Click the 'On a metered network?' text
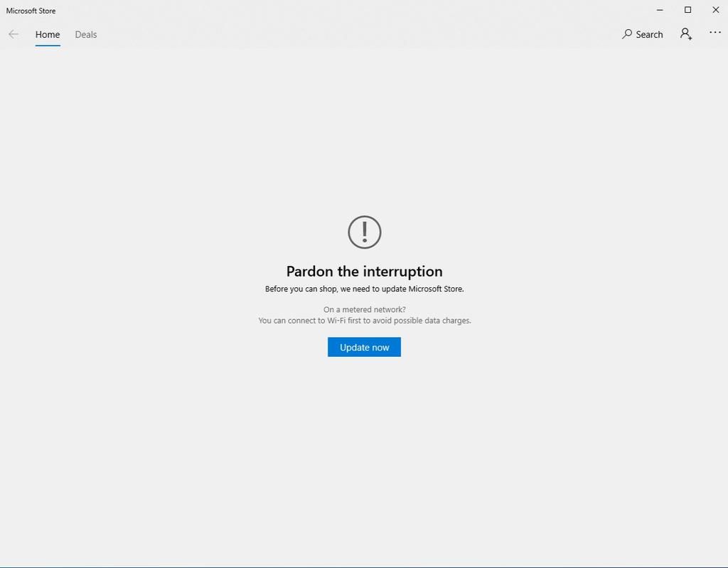This screenshot has height=568, width=728. click(x=365, y=309)
